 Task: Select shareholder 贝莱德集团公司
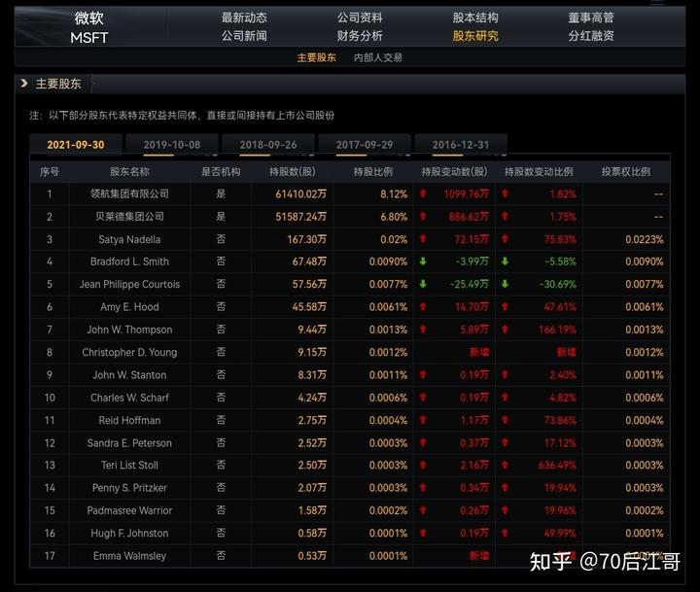pos(129,217)
